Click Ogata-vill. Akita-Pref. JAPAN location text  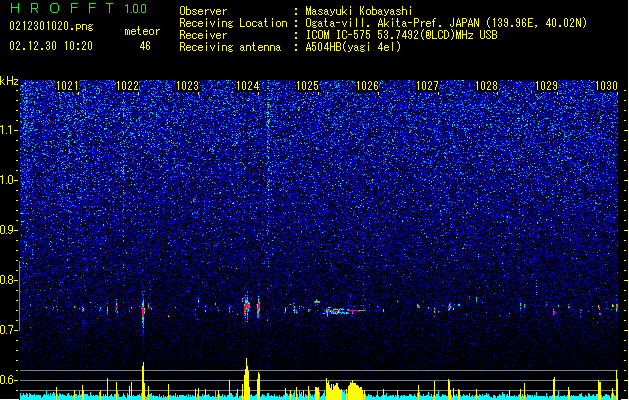[x=446, y=23]
